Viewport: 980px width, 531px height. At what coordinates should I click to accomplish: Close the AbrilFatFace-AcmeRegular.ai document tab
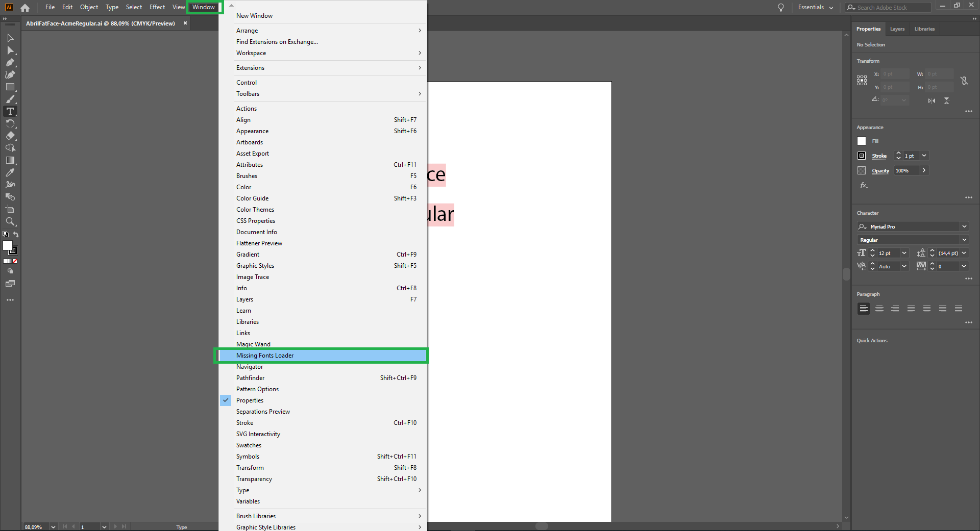(x=185, y=23)
